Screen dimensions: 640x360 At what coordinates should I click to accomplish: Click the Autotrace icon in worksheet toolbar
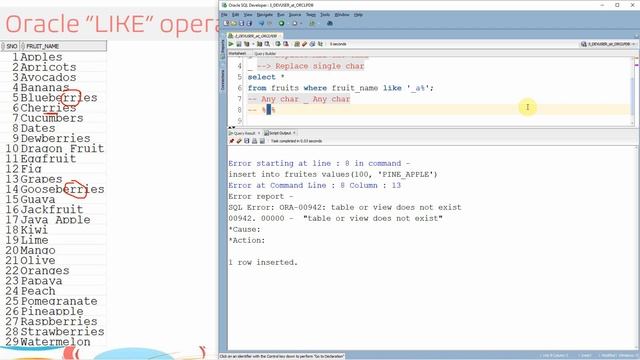(260, 44)
